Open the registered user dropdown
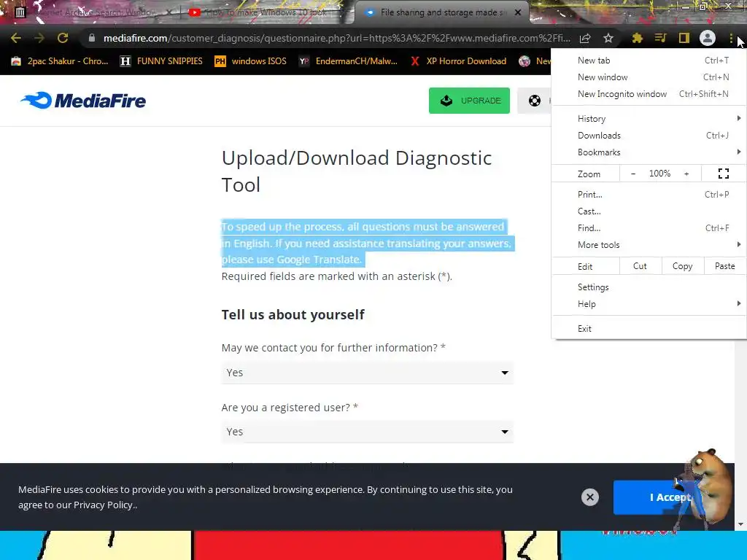 tap(368, 432)
